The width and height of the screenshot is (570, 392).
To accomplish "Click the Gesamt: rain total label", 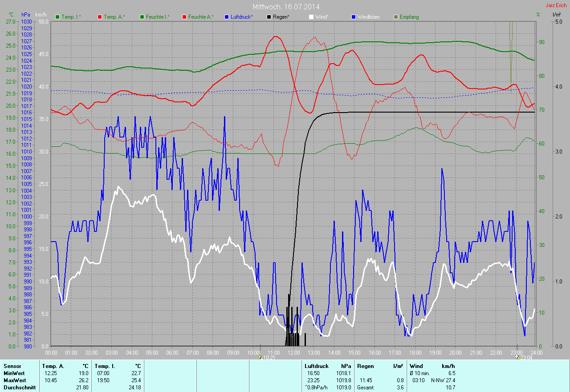I will pos(366,387).
